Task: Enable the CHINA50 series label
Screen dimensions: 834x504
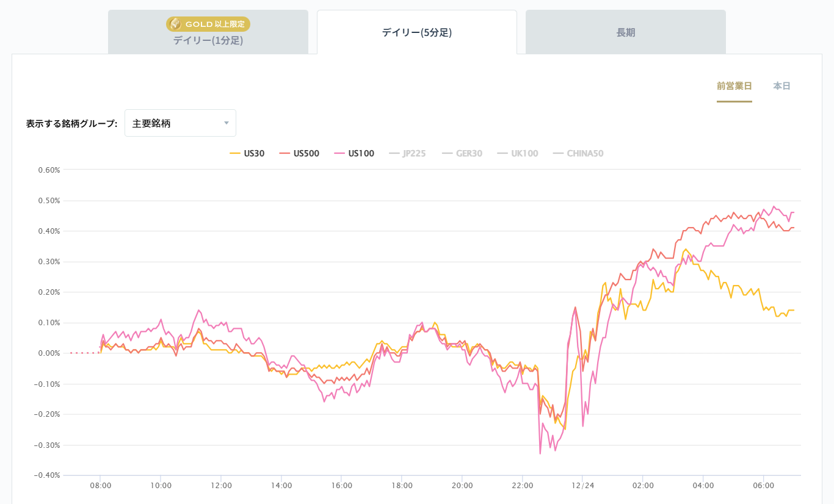Action: coord(584,154)
